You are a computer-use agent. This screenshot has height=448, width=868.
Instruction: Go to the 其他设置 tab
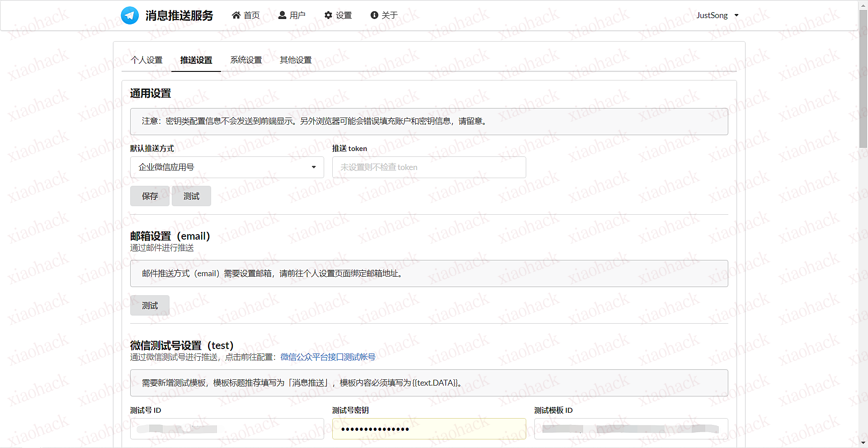click(x=296, y=60)
